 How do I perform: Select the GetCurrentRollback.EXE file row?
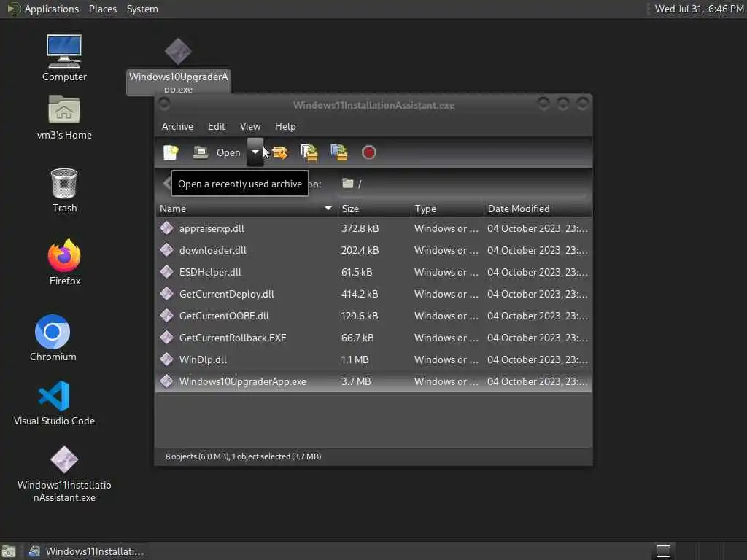coord(373,338)
